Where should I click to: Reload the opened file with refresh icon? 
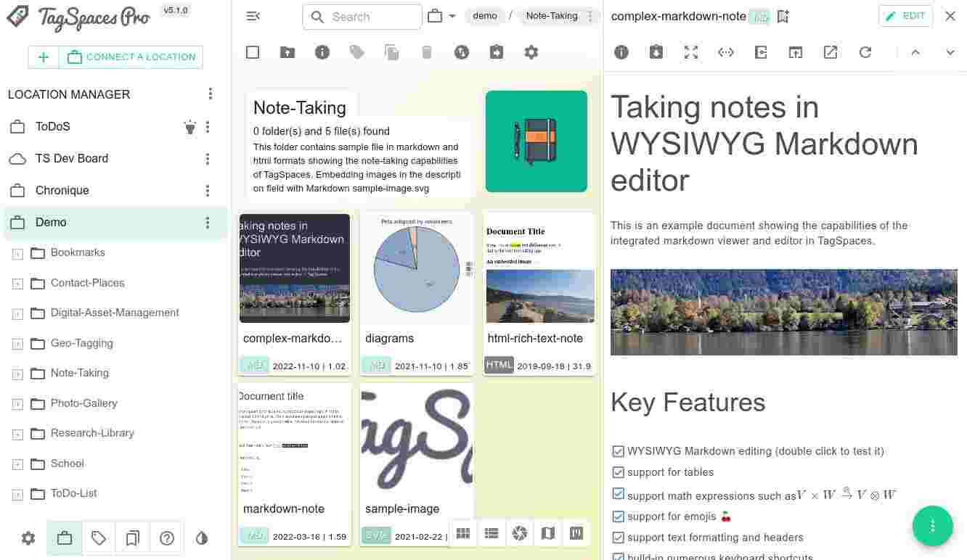click(865, 52)
